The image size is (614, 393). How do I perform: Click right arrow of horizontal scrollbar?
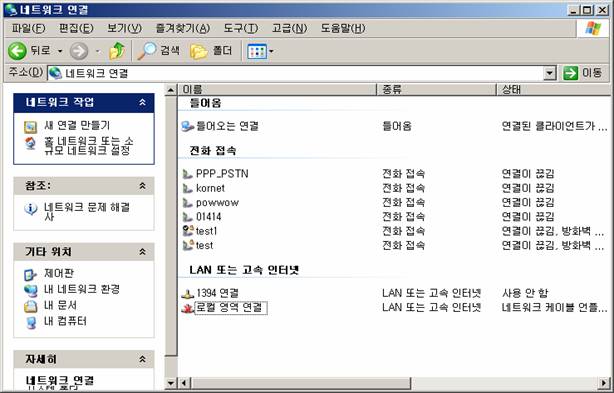pyautogui.click(x=604, y=383)
